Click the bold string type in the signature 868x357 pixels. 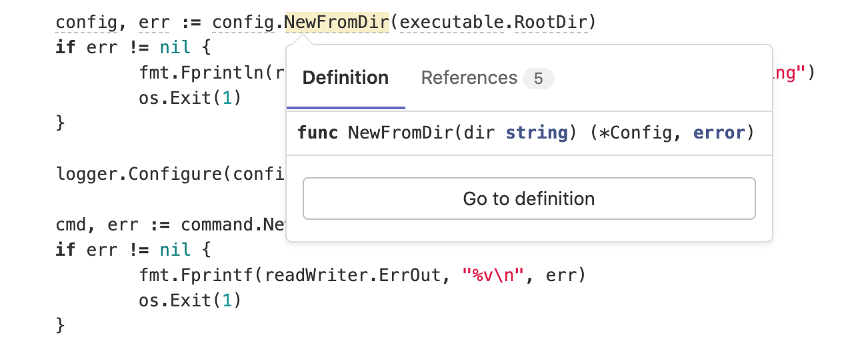click(536, 133)
